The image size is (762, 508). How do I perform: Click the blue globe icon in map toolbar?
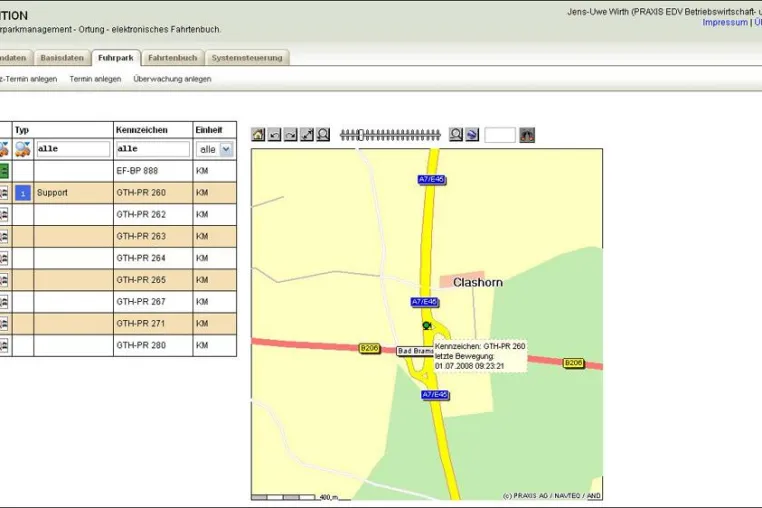tap(472, 135)
